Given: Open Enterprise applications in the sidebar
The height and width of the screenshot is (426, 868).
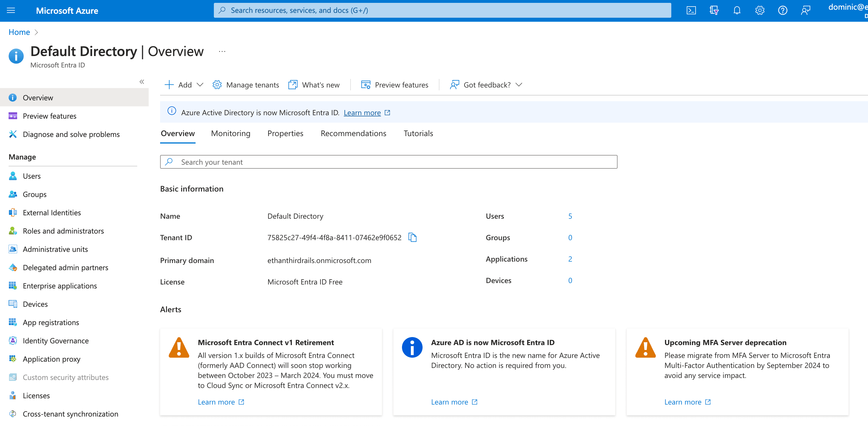Looking at the screenshot, I should coord(60,285).
